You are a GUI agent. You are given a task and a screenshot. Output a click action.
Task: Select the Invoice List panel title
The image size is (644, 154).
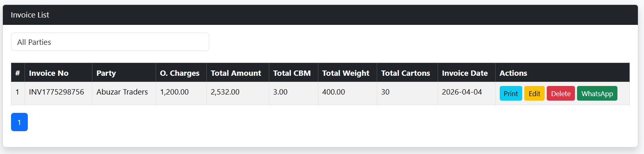30,15
